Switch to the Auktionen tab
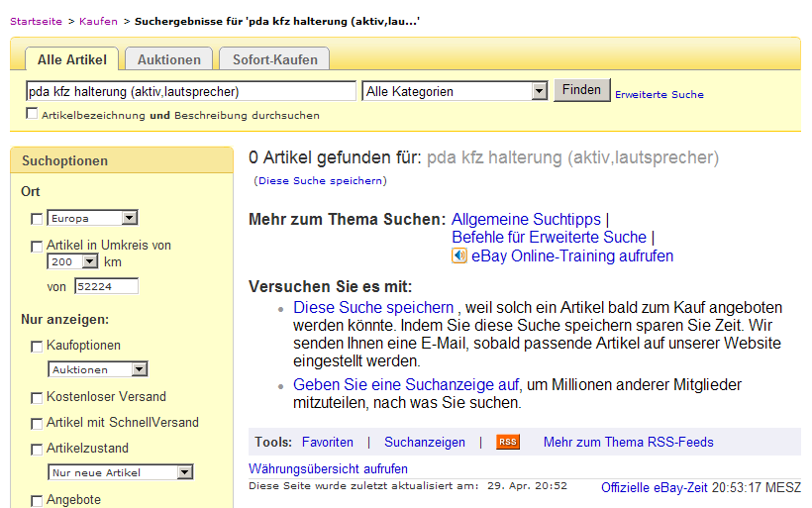This screenshot has height=508, width=812. (168, 59)
